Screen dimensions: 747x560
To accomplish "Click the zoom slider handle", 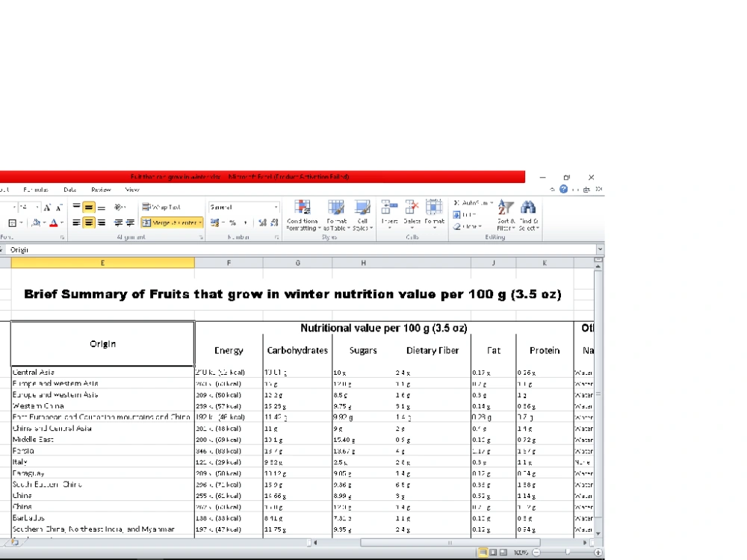I will [x=568, y=553].
